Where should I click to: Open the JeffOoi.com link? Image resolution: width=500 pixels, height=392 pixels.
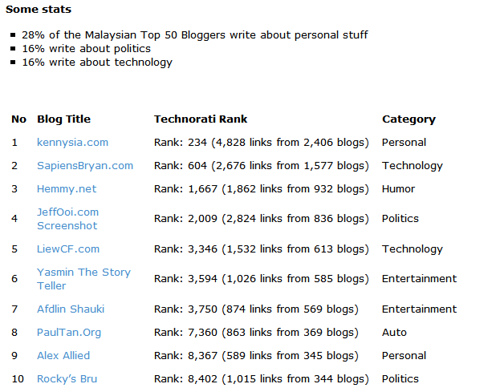pos(68,212)
